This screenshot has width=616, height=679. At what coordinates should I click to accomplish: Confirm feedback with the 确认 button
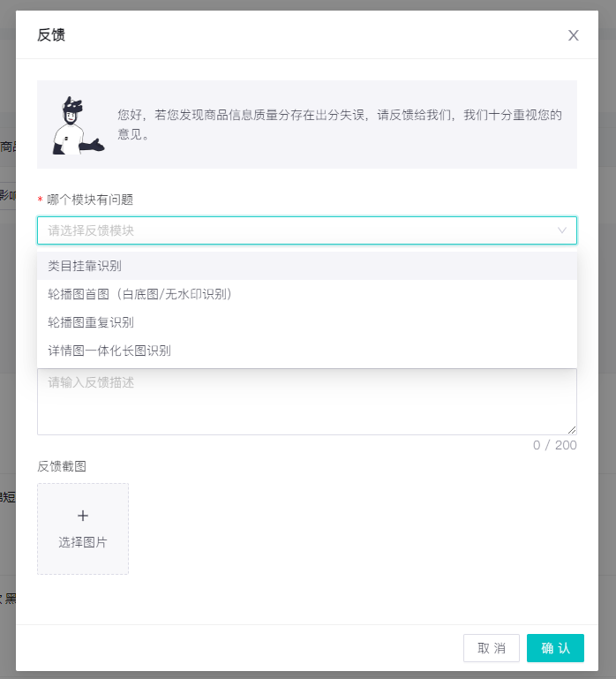pyautogui.click(x=555, y=648)
